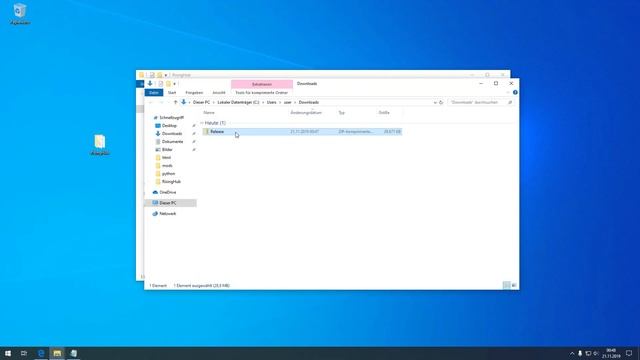The width and height of the screenshot is (640, 360).
Task: Select Dieser PC in the navigation pane
Action: point(171,203)
